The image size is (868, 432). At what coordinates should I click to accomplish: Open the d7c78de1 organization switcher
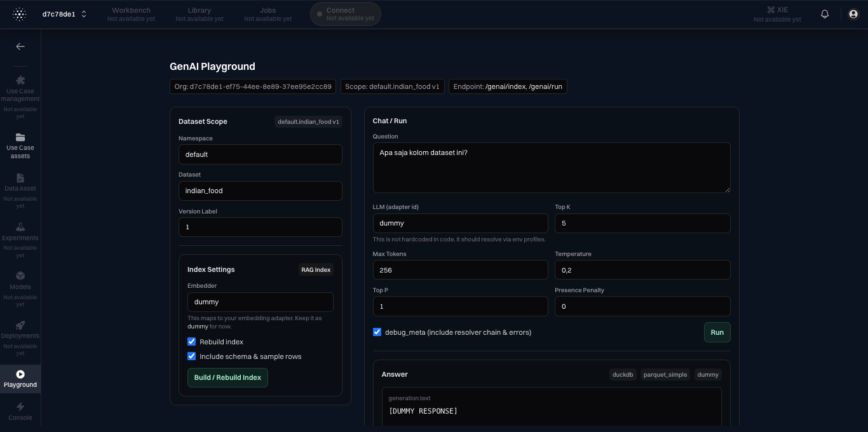coord(64,14)
